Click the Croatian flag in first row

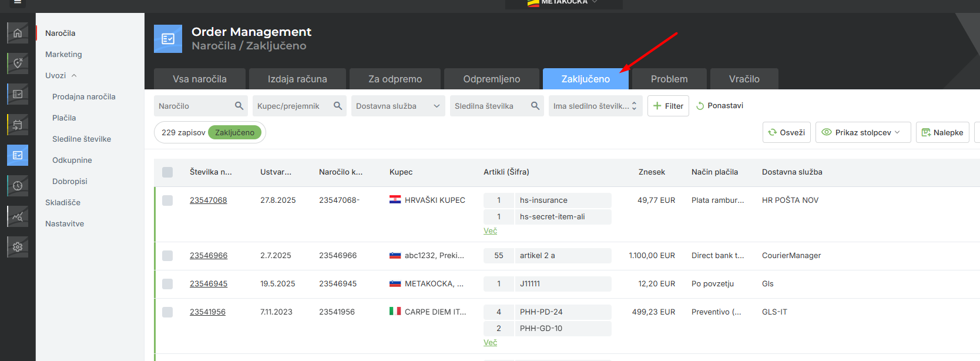(x=395, y=200)
